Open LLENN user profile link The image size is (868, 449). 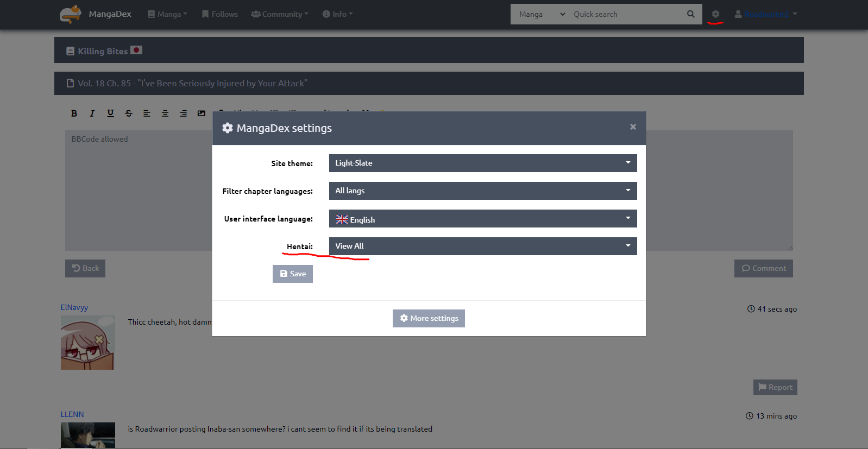pos(72,414)
